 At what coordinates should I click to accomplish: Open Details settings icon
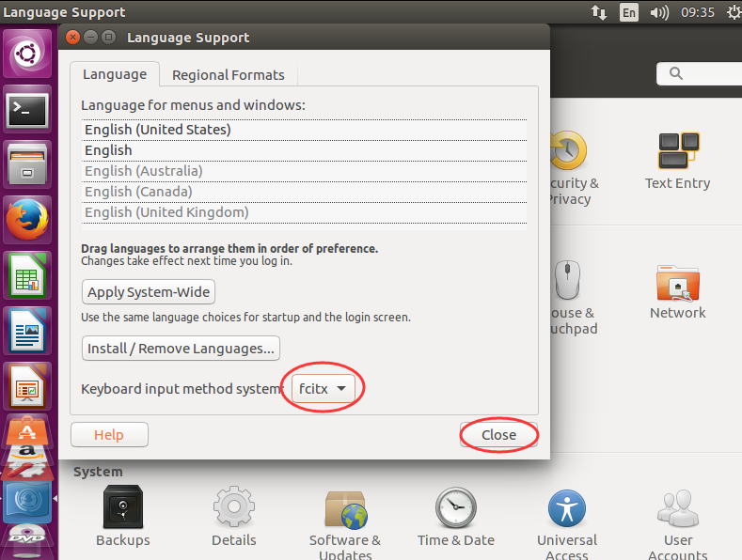click(234, 516)
